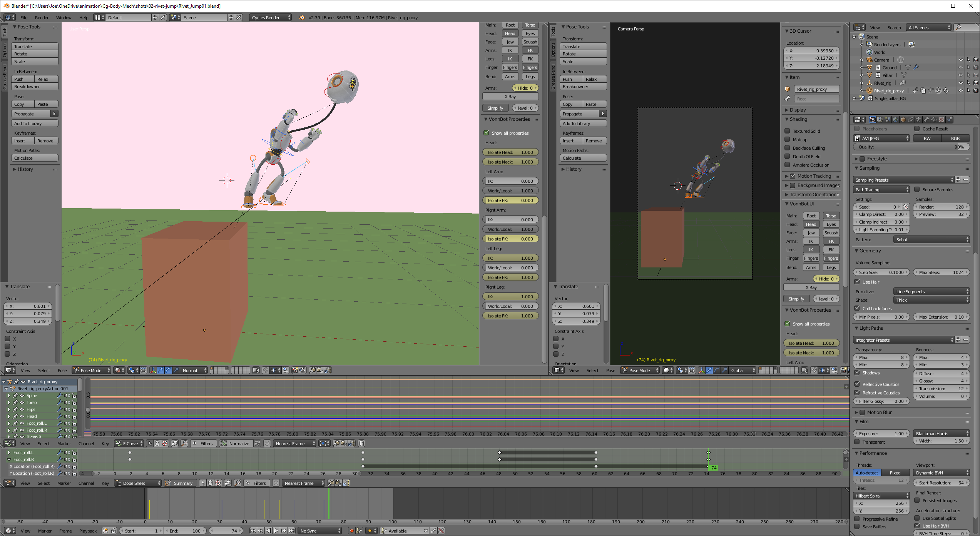The image size is (980, 536).
Task: Click the render Quality slider
Action: (911, 147)
